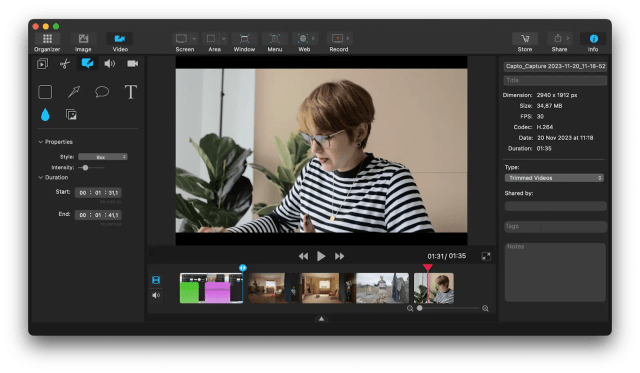Viewport: 640px width, 373px height.
Task: Select the Blur droplet tool
Action: coord(45,115)
